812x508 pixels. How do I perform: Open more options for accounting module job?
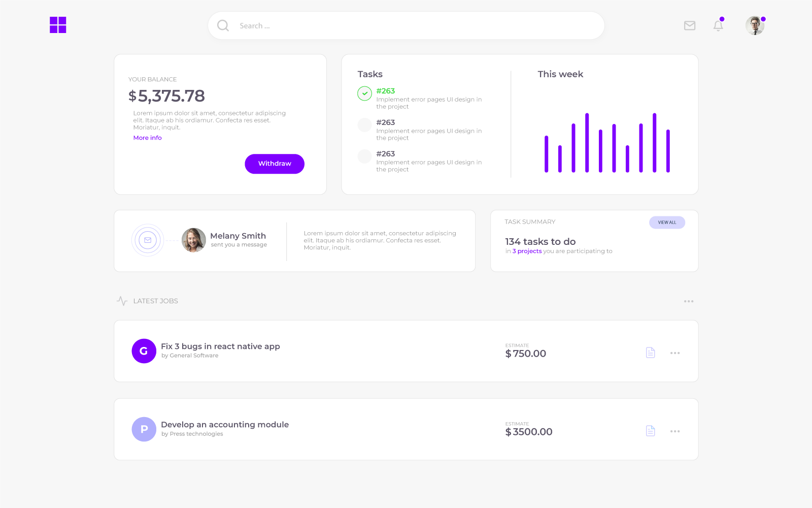[674, 431]
